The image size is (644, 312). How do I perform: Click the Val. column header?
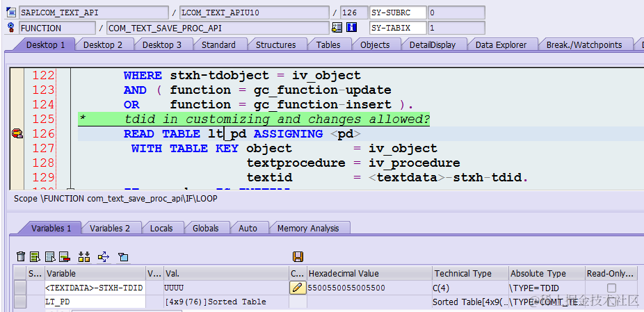click(x=226, y=273)
